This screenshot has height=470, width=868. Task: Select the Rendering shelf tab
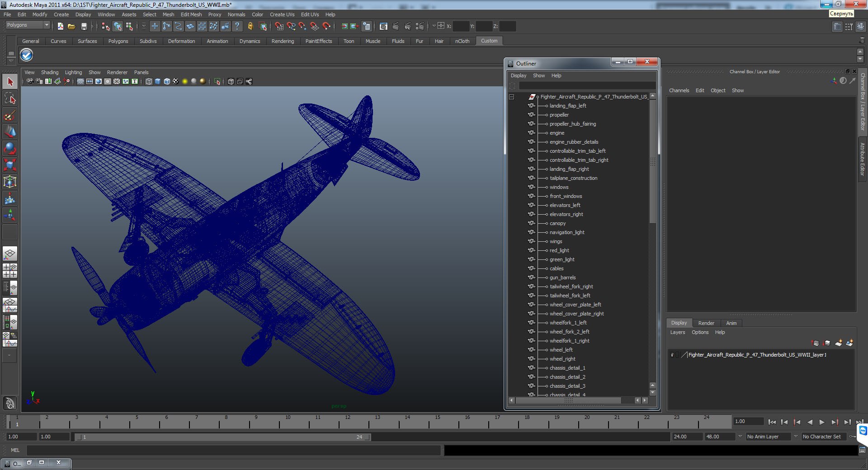click(283, 41)
